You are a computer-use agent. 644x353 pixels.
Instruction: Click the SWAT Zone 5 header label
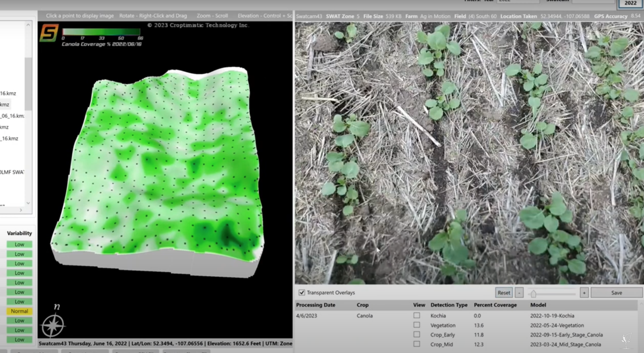[x=342, y=16]
